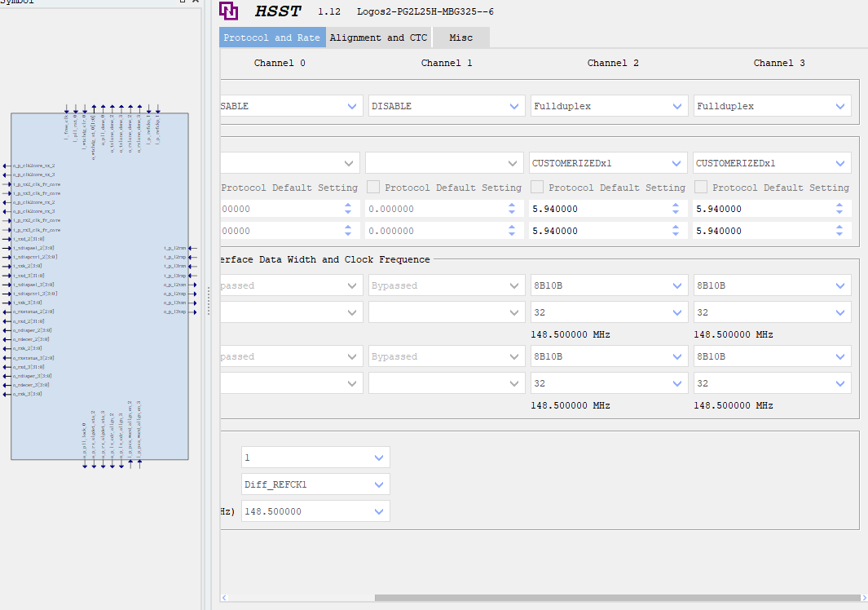This screenshot has height=610, width=868.
Task: Click the purple HSST logo icon
Action: click(229, 11)
